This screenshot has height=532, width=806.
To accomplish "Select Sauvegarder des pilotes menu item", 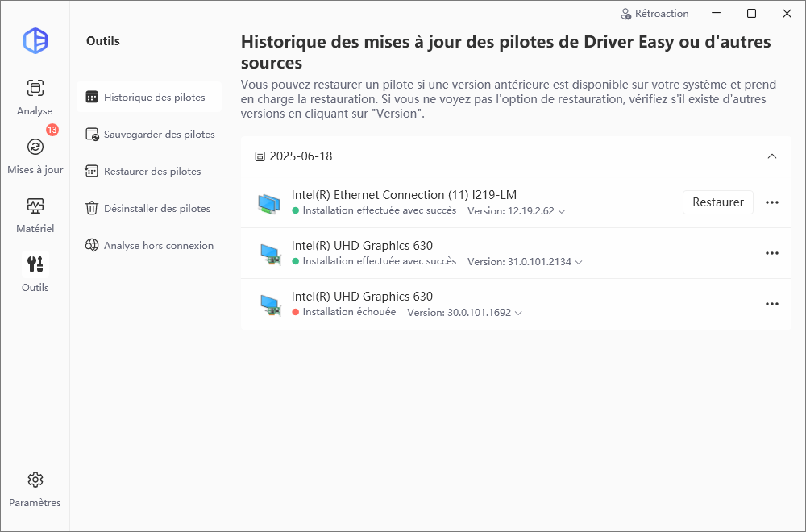I will pyautogui.click(x=149, y=134).
